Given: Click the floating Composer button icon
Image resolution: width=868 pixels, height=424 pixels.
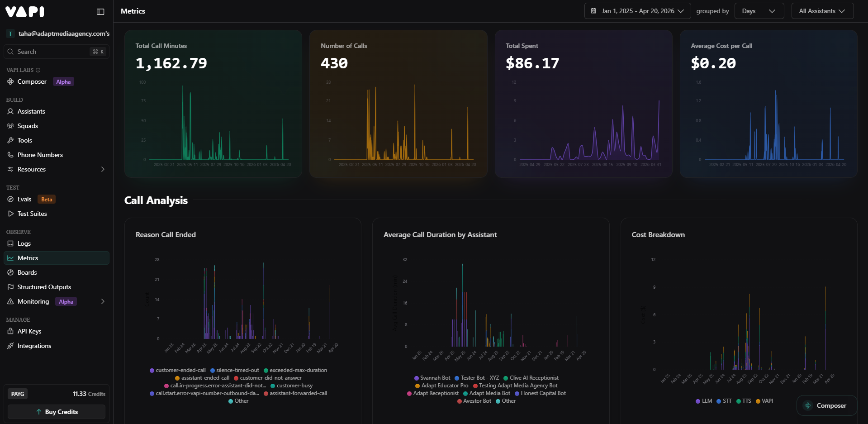Looking at the screenshot, I should tap(808, 405).
